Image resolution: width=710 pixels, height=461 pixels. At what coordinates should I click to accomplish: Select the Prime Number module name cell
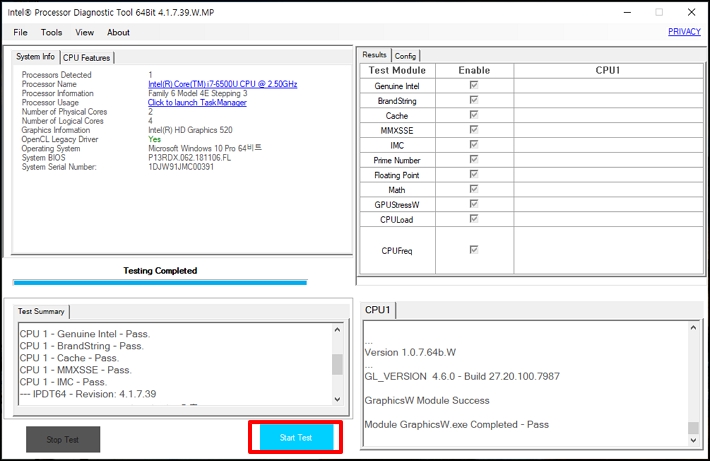(x=398, y=160)
